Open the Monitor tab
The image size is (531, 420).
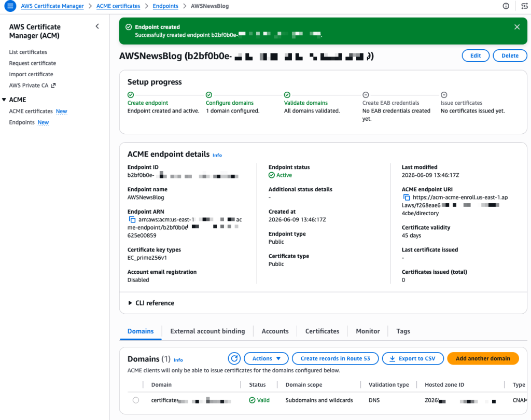tap(368, 331)
